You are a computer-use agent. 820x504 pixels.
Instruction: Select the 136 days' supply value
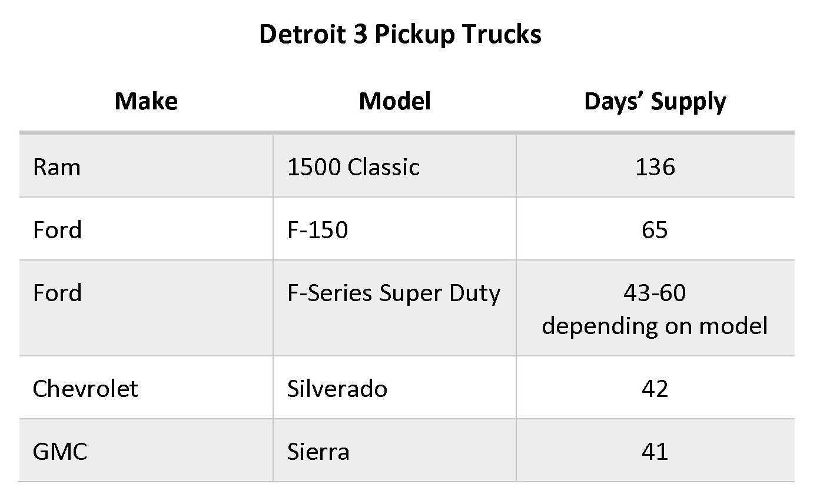655,167
